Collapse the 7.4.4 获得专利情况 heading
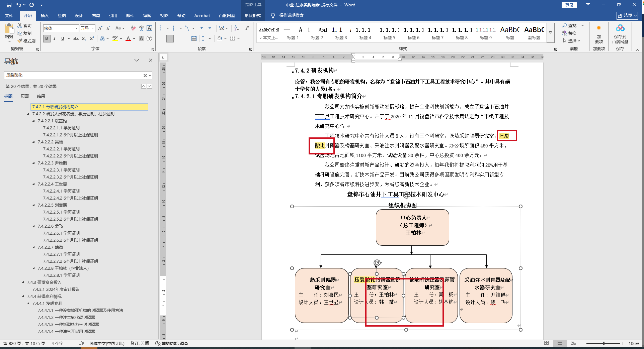 (x=23, y=297)
